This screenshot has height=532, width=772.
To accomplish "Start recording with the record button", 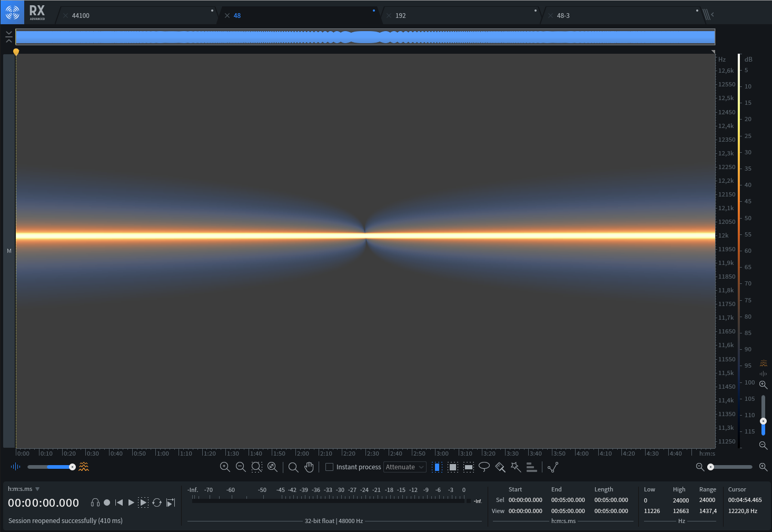I will (x=107, y=503).
